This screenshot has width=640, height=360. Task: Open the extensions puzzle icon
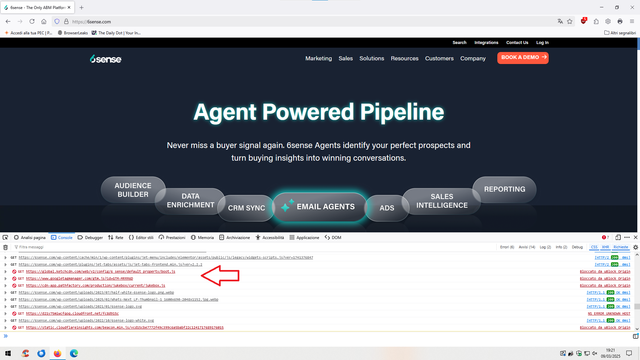click(596, 22)
